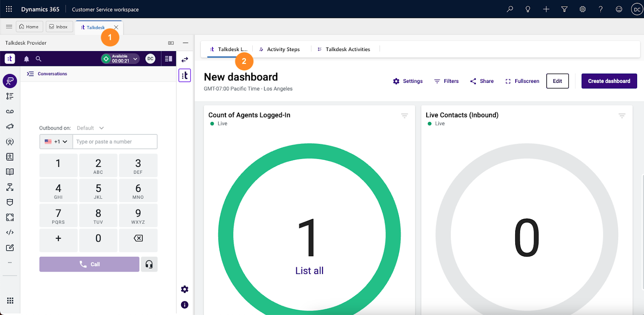The image size is (644, 315).
Task: Dial key 9 WXYZ
Action: pos(138,216)
